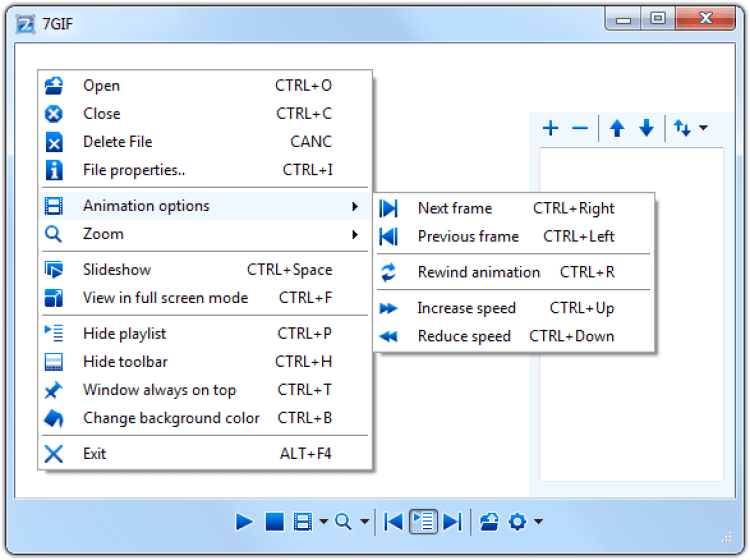The width and height of the screenshot is (750, 560).
Task: Move the playlist item up with the up arrow
Action: coord(617,128)
